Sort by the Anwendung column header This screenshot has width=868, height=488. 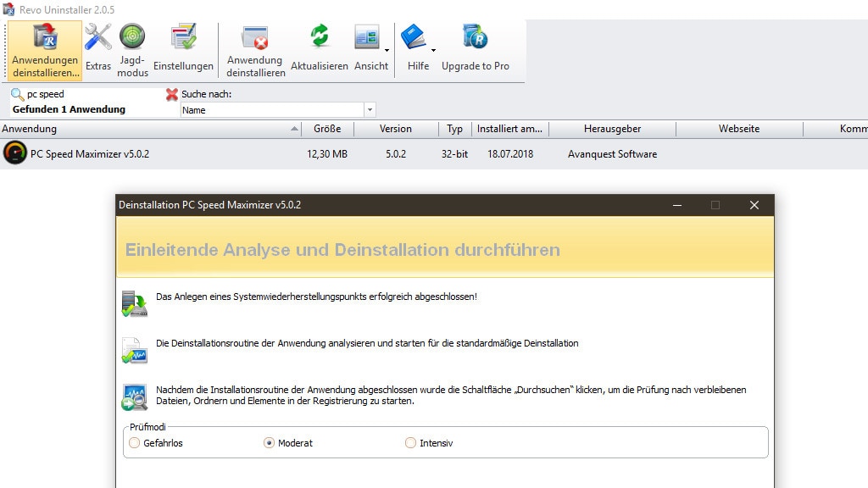click(x=150, y=129)
